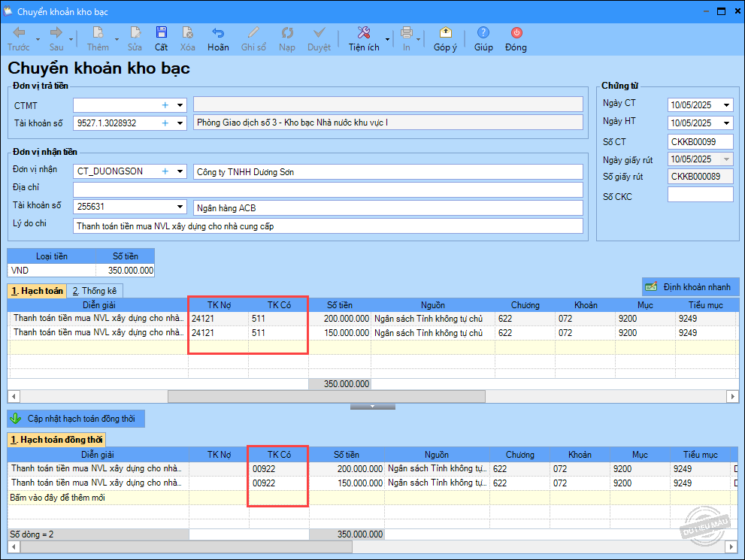Expand the Đơn vị nhận dropdown
The height and width of the screenshot is (560, 745).
coord(180,171)
